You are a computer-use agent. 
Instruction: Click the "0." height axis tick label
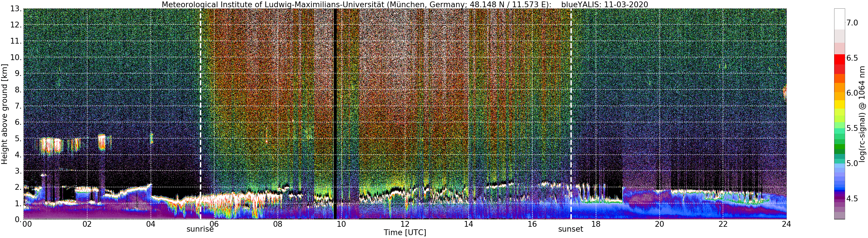point(18,219)
